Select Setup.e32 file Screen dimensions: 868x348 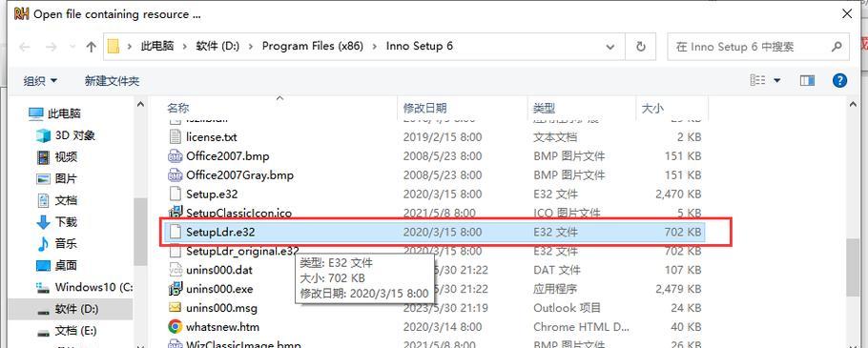(x=435, y=194)
